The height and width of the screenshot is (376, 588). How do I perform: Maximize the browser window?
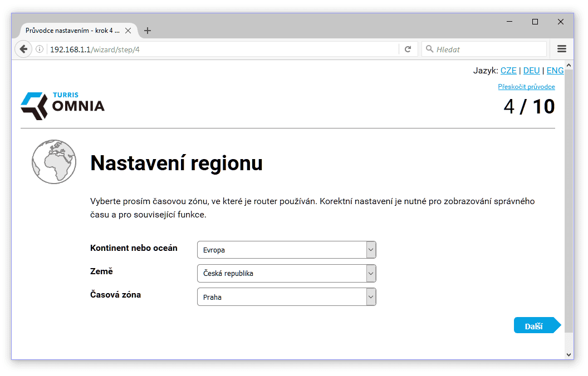tap(535, 22)
